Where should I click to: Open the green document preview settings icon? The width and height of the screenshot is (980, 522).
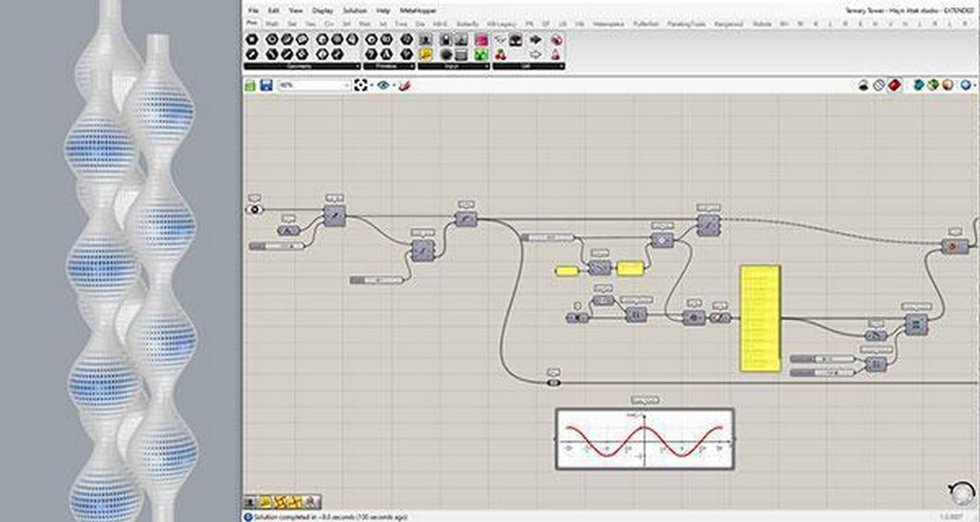coord(932,84)
